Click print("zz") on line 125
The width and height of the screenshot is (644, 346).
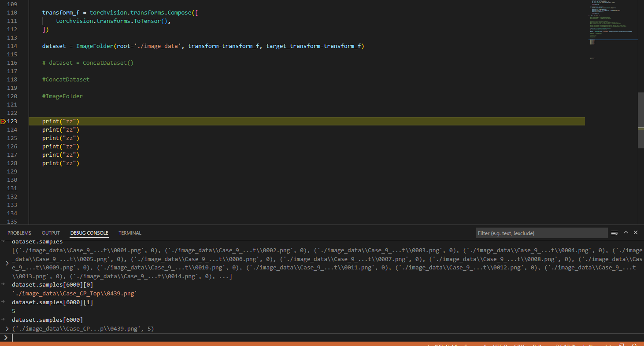point(61,138)
